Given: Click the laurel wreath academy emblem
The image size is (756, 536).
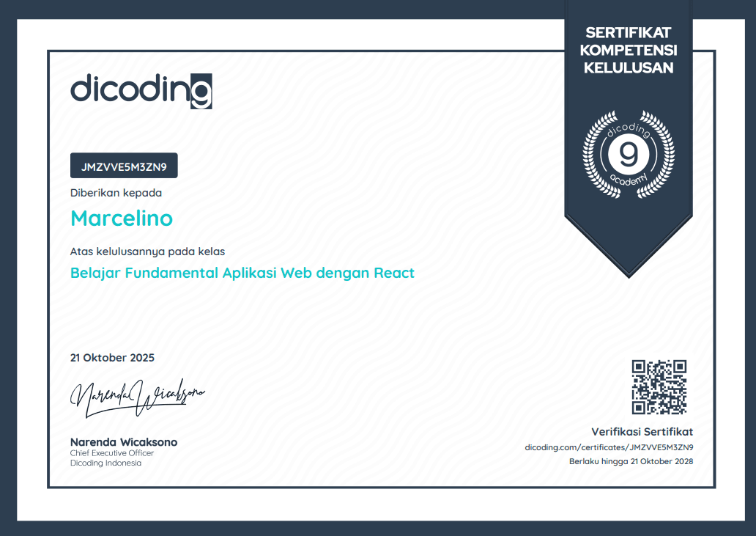Looking at the screenshot, I should [x=629, y=154].
